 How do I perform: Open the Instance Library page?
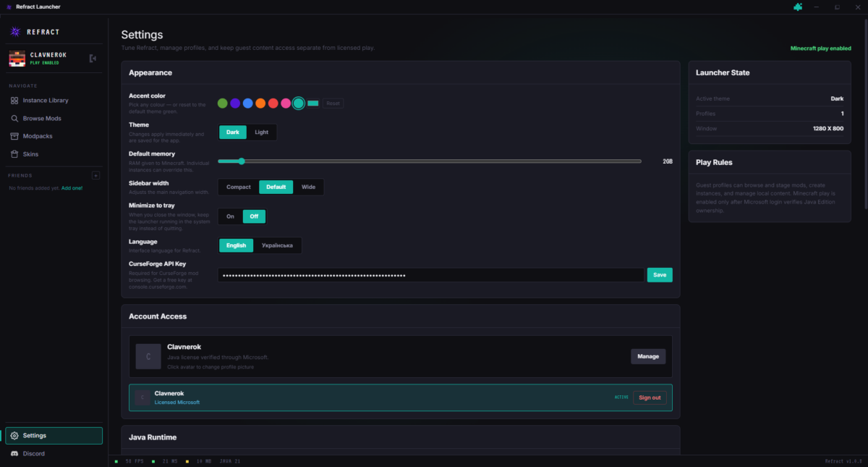point(54,101)
